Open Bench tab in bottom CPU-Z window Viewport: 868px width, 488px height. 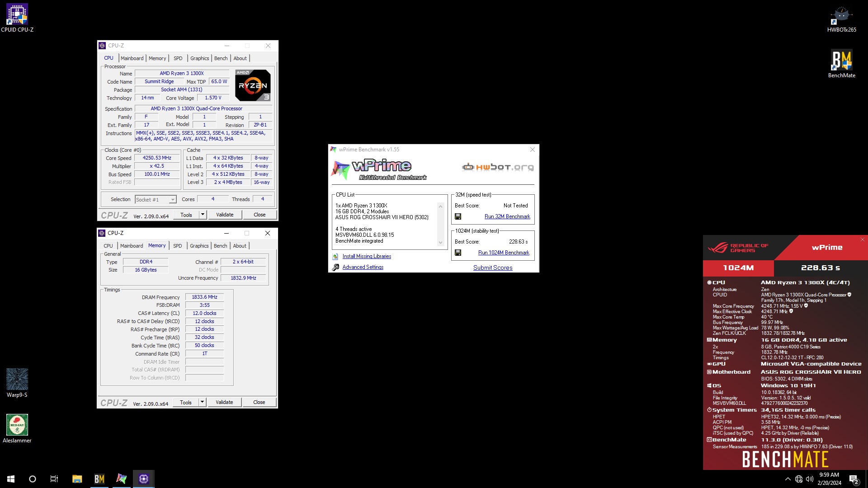point(220,246)
